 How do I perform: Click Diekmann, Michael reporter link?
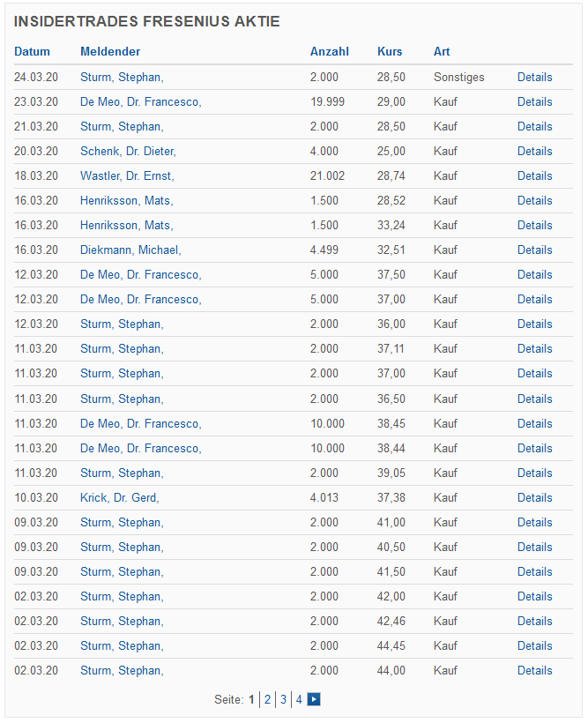(130, 250)
